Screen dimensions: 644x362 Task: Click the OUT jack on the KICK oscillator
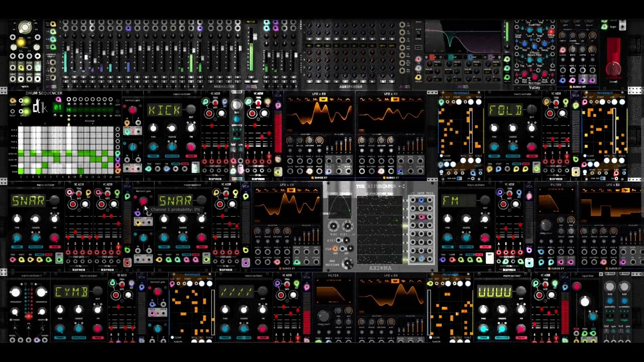pyautogui.click(x=196, y=168)
